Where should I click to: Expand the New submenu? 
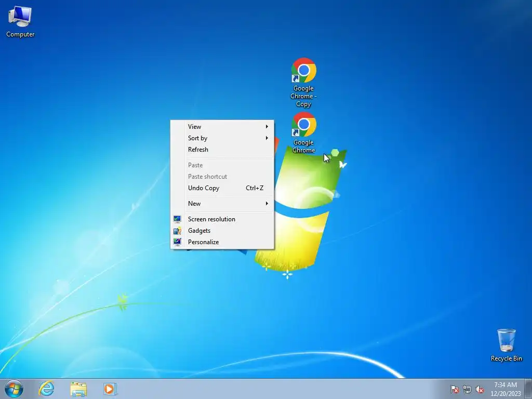(x=222, y=204)
